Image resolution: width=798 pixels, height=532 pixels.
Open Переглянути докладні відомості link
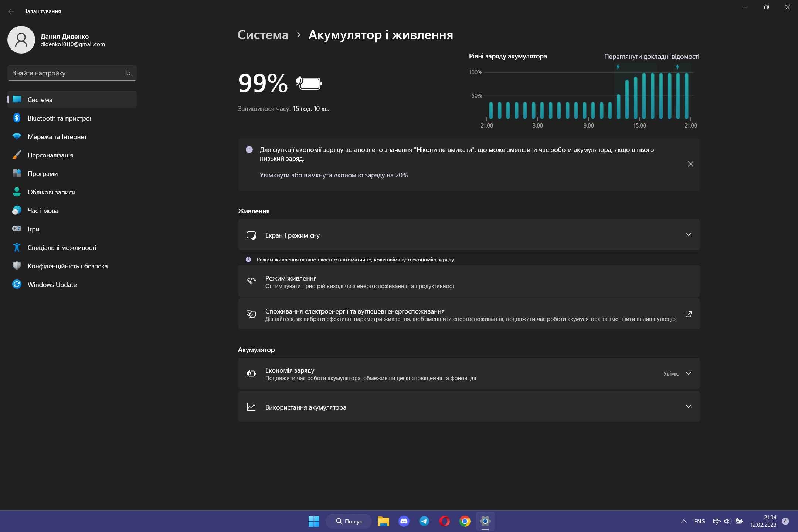point(652,57)
